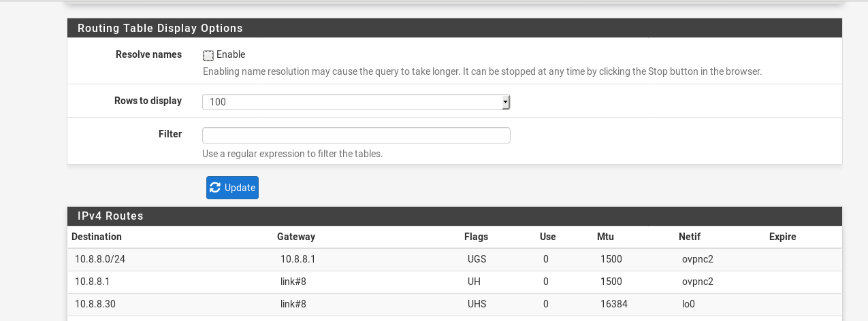The image size is (868, 321).
Task: Focus the Filter text field
Action: point(356,135)
